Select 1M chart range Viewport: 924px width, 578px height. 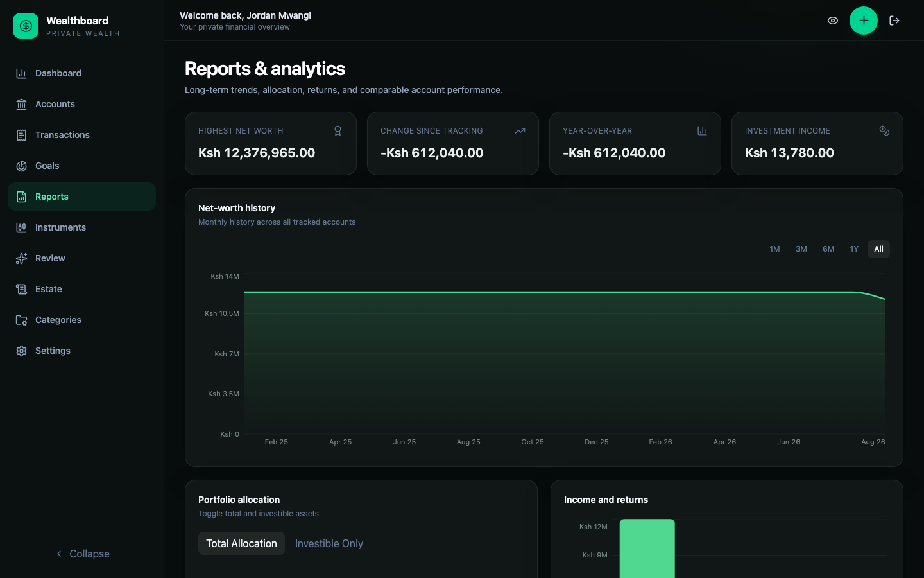point(774,249)
